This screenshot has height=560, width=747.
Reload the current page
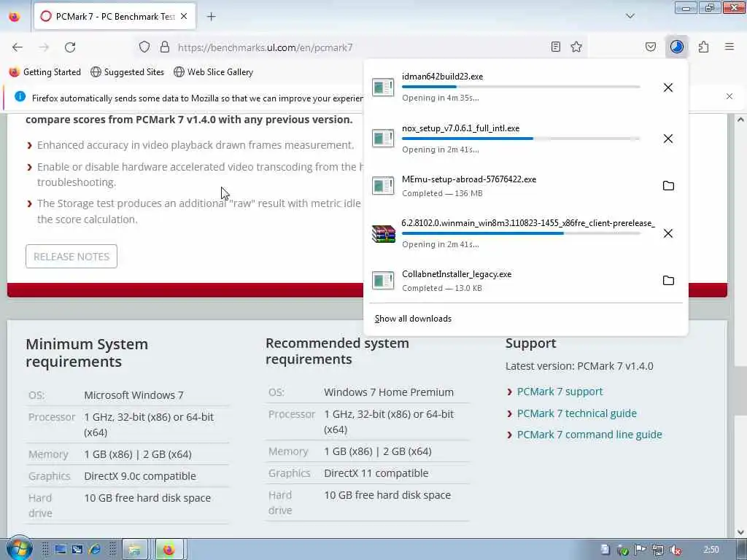click(x=70, y=47)
